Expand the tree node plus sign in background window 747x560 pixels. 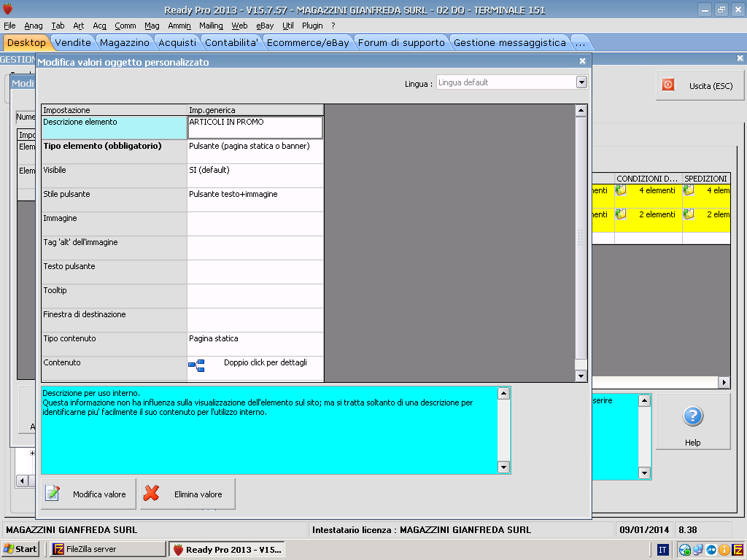click(32, 453)
